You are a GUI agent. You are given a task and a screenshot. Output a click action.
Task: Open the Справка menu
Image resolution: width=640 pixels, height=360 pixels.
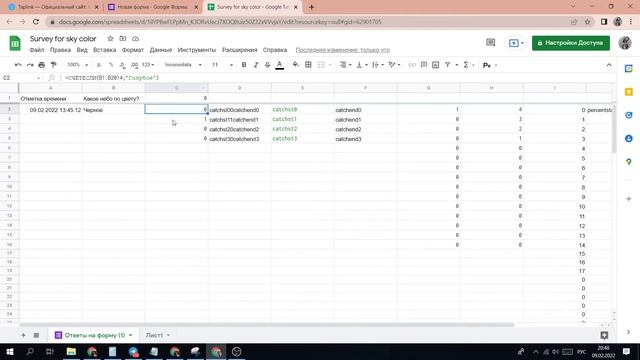tap(275, 50)
